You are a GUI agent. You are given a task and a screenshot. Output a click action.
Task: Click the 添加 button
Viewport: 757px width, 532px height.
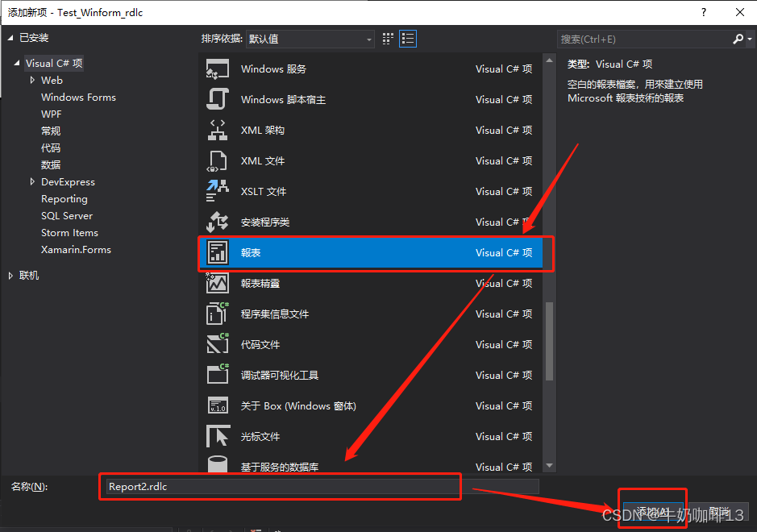653,512
